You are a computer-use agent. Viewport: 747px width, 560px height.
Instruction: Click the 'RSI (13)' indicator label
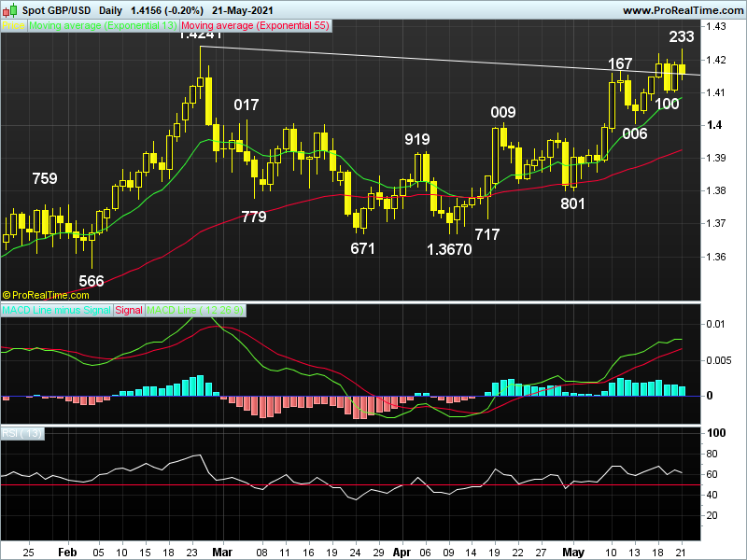(21, 433)
